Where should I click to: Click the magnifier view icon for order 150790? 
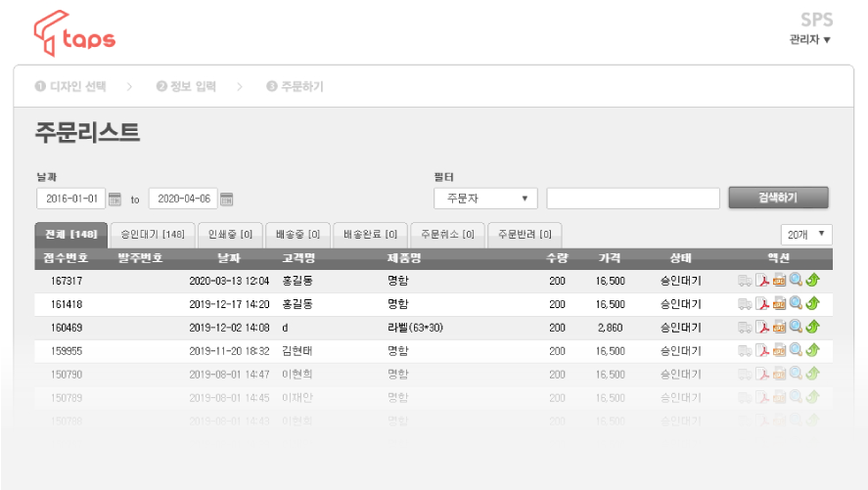pos(796,374)
